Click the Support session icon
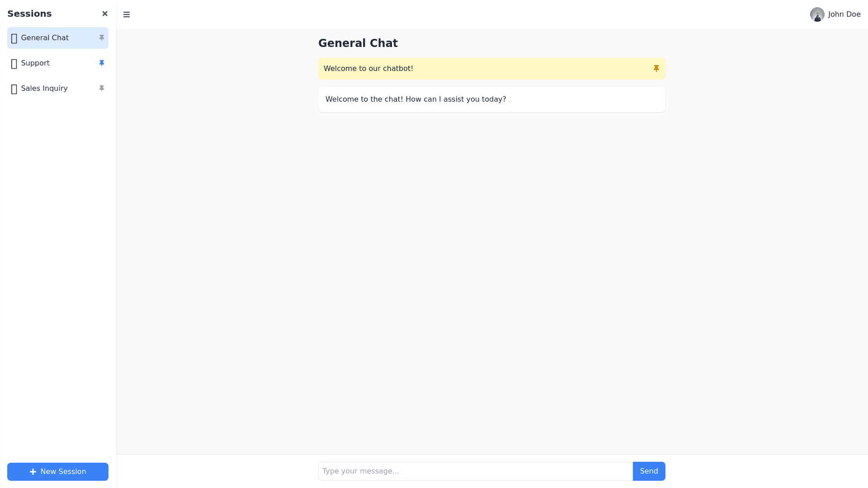868x488 pixels. click(14, 64)
